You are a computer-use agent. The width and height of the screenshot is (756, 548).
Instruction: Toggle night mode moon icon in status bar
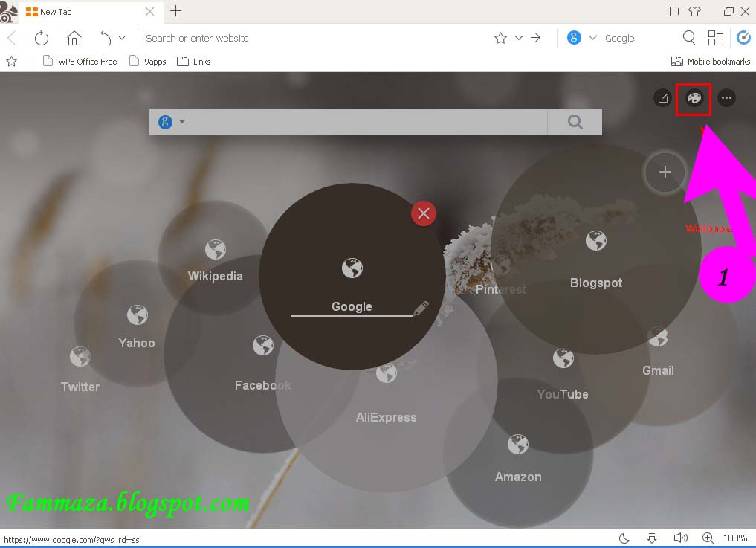coord(624,538)
